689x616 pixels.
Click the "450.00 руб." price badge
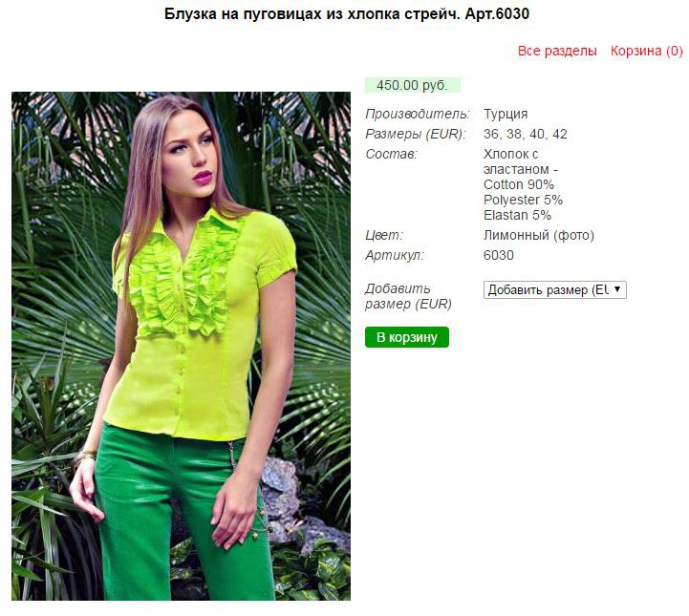[412, 85]
